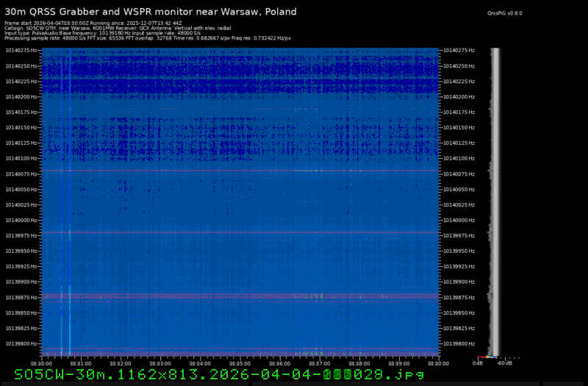The image size is (588, 386).
Task: Click the 10139850 Hz label on the right axis
Action: tap(459, 313)
